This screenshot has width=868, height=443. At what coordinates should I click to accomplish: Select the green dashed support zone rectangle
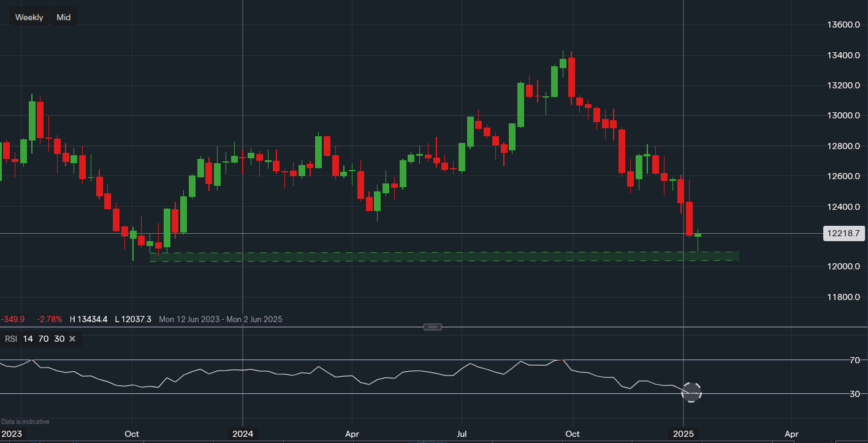429,256
